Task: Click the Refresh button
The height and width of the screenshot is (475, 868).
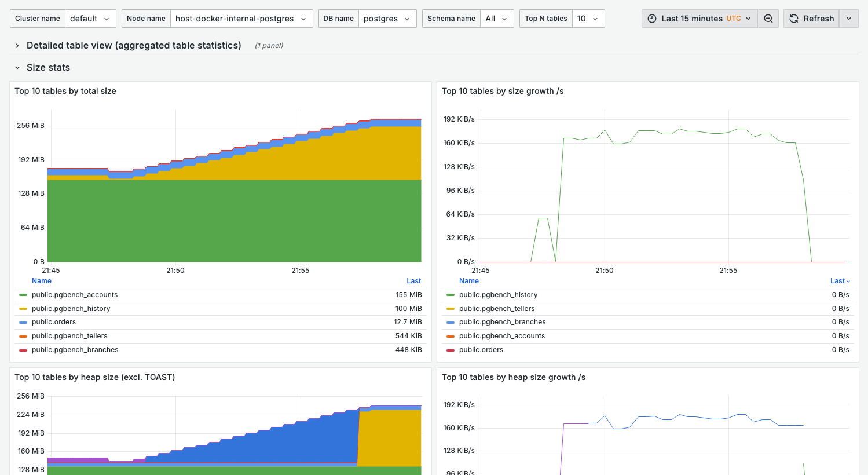Action: 811,18
